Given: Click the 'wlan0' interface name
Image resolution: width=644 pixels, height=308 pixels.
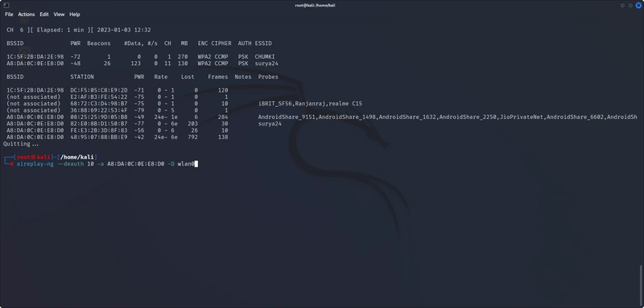Looking at the screenshot, I should (x=186, y=164).
